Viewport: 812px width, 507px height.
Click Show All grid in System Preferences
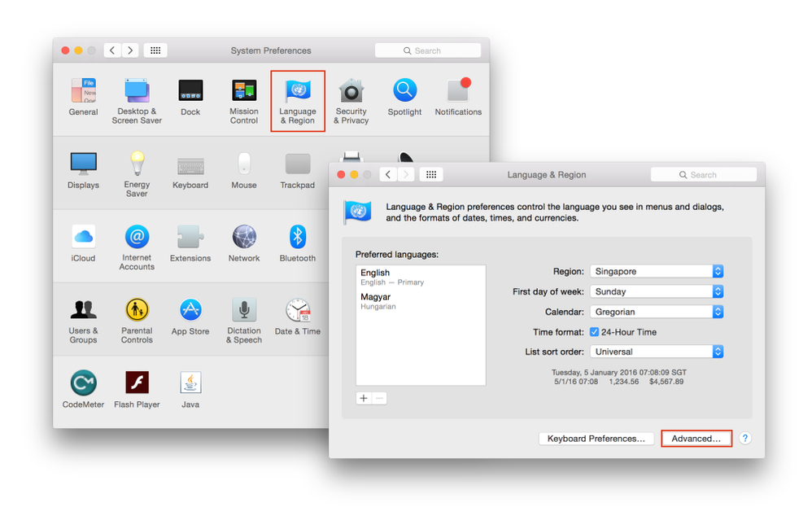[155, 50]
